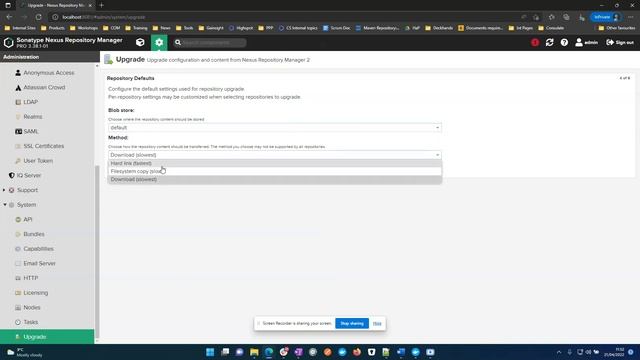Click the red system status alert icon
This screenshot has height=360, width=640.
535,42
